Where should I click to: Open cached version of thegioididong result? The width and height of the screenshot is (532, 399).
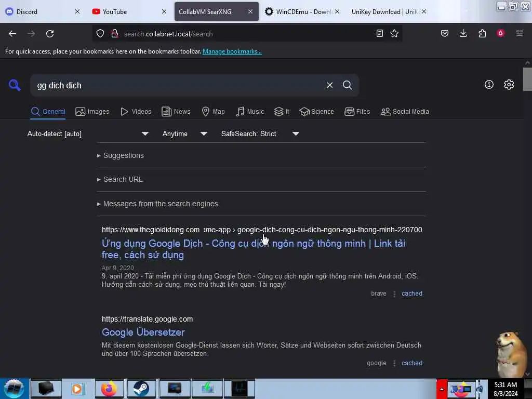point(412,294)
